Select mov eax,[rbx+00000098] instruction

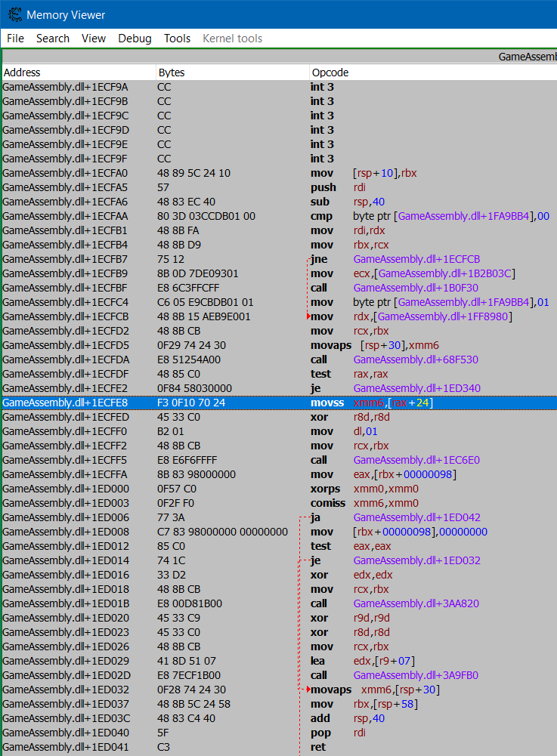point(383,474)
